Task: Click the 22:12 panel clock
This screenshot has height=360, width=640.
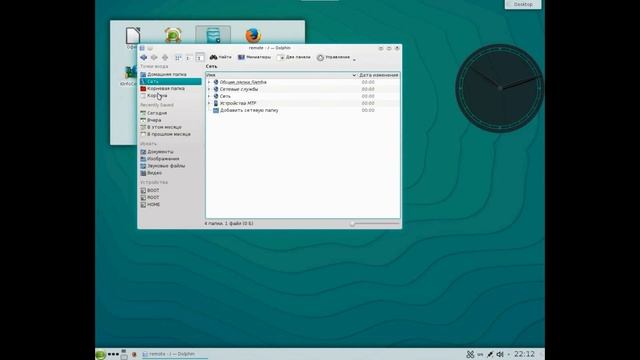Action: 524,354
